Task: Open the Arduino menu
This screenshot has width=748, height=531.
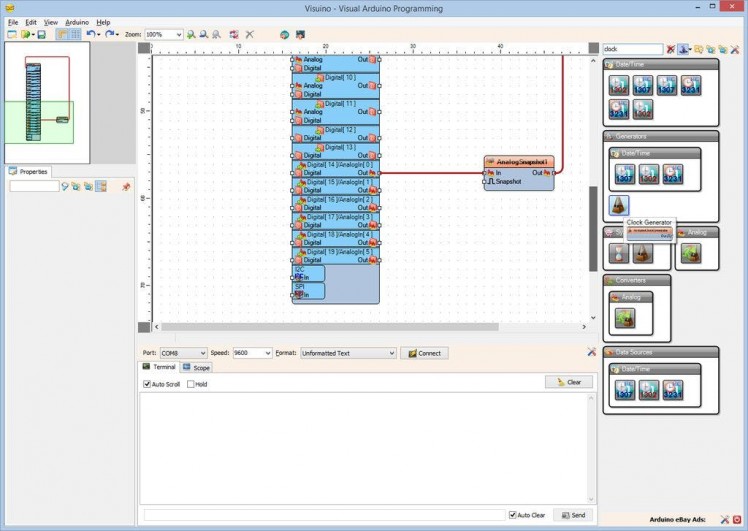Action: pyautogui.click(x=76, y=21)
